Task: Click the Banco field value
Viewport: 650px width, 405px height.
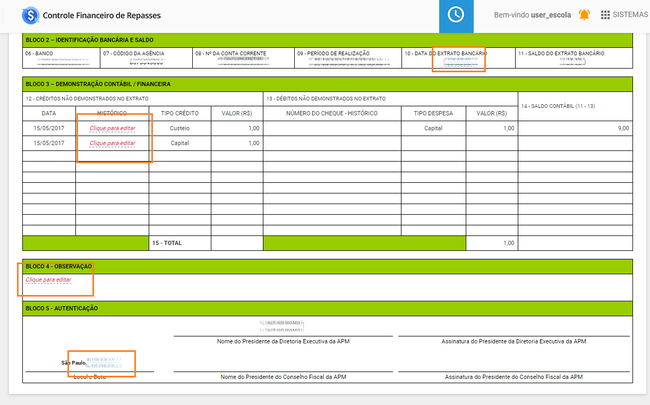Action: 62,61
